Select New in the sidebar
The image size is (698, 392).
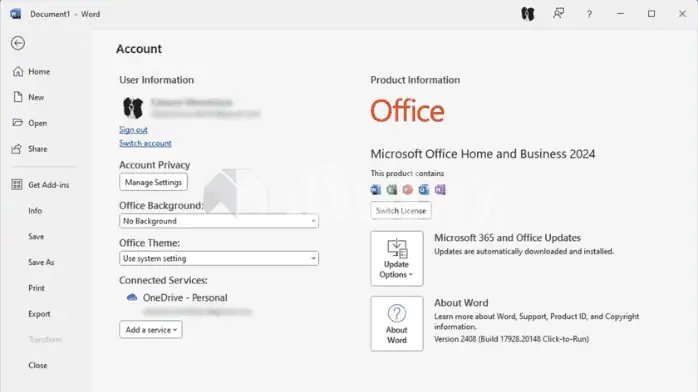click(x=28, y=97)
